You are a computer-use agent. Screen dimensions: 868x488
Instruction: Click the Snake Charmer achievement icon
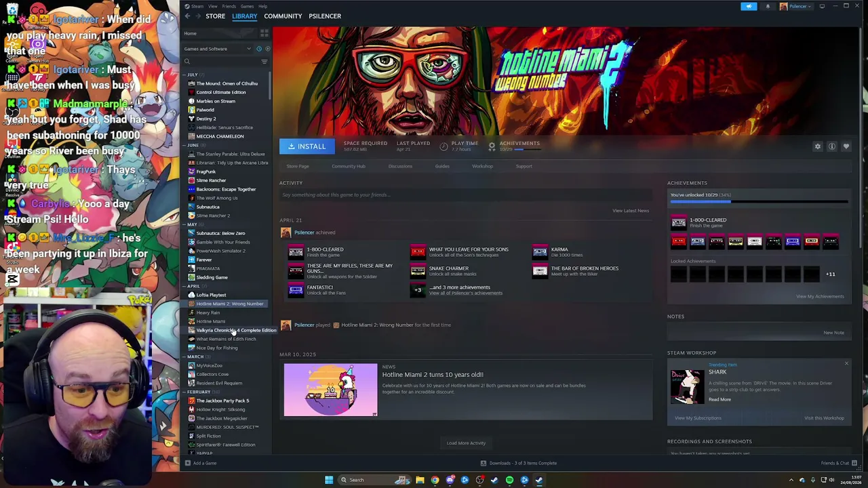point(418,271)
